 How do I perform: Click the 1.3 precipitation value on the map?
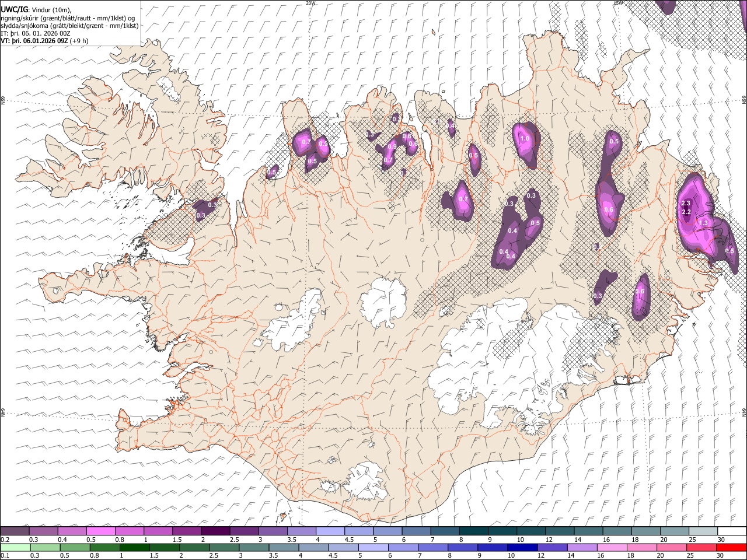tap(703, 223)
